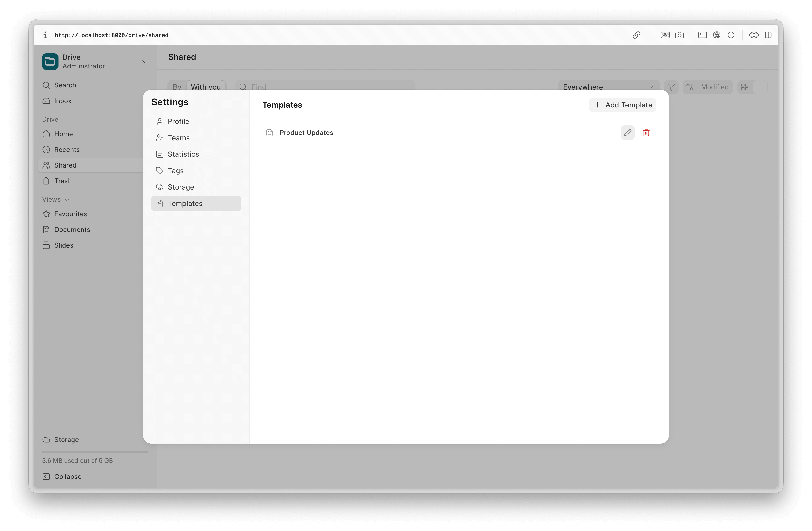The width and height of the screenshot is (812, 531).
Task: Click the Drive app logo icon
Action: click(x=50, y=61)
